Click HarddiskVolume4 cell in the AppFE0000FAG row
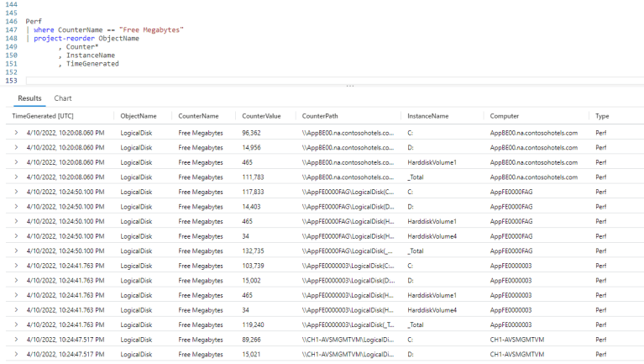Image resolution: width=644 pixels, height=364 pixels. pyautogui.click(x=432, y=236)
